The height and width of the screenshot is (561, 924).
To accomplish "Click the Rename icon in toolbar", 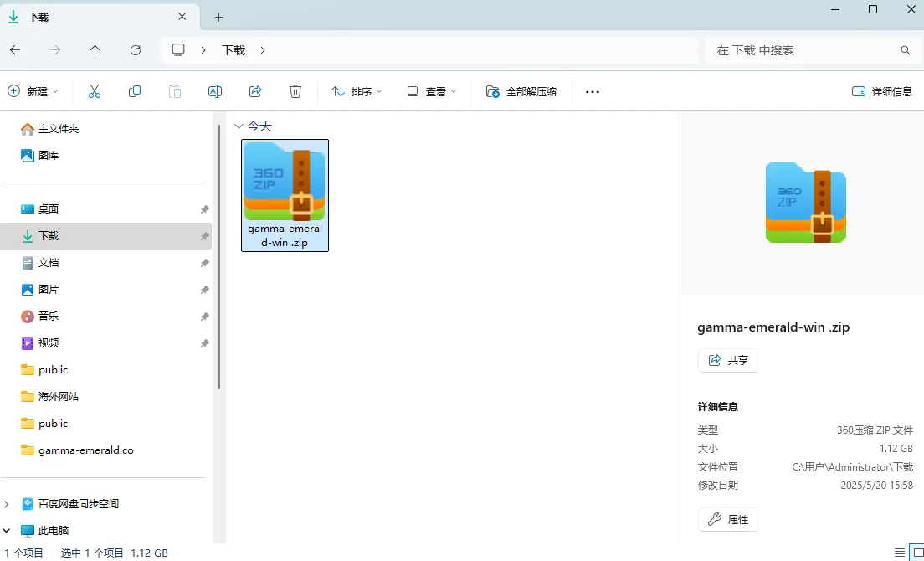I will 215,91.
